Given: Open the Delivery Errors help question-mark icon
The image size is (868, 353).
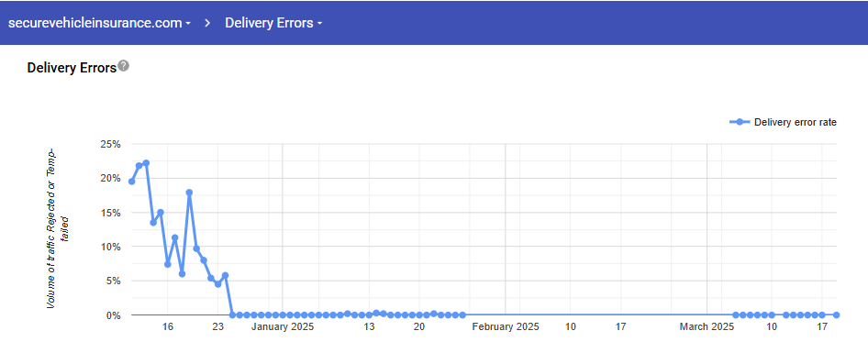Looking at the screenshot, I should tap(124, 66).
